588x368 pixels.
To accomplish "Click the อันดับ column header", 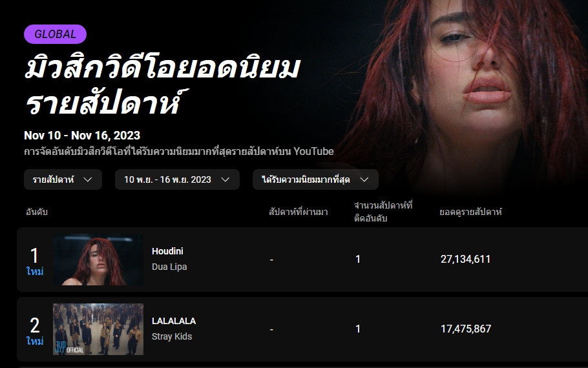I will [37, 212].
